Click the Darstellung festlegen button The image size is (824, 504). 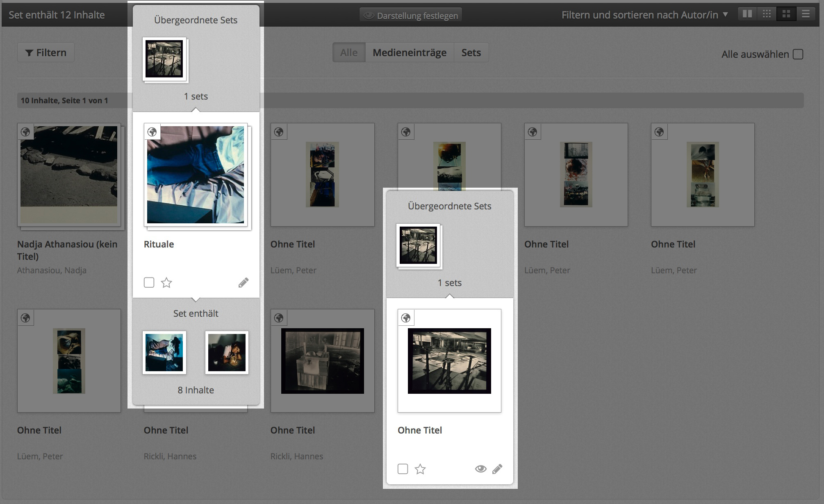[411, 16]
